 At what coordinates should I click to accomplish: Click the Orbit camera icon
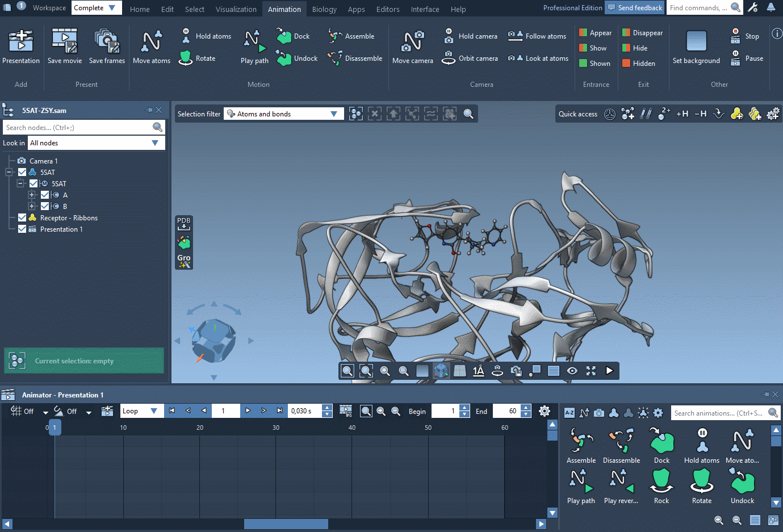click(x=449, y=58)
